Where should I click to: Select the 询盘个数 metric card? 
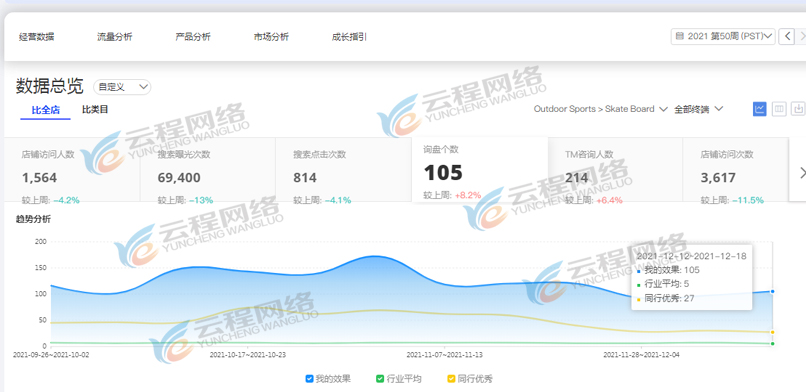click(480, 170)
